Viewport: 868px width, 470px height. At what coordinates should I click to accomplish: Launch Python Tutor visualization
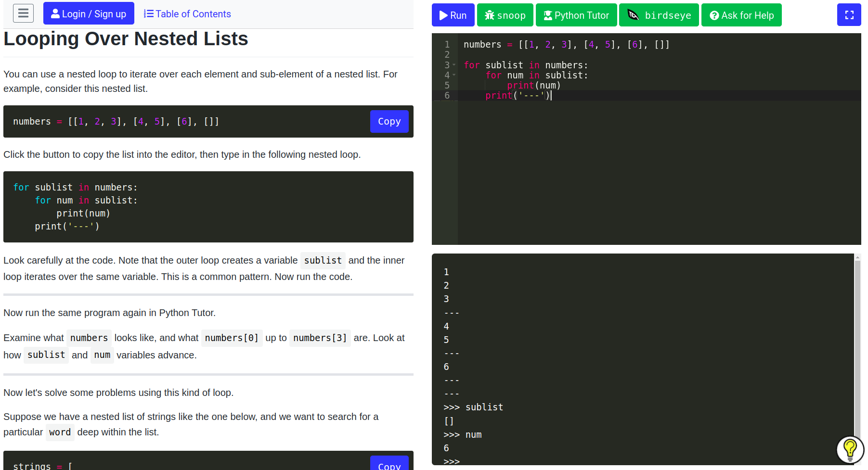pos(576,15)
